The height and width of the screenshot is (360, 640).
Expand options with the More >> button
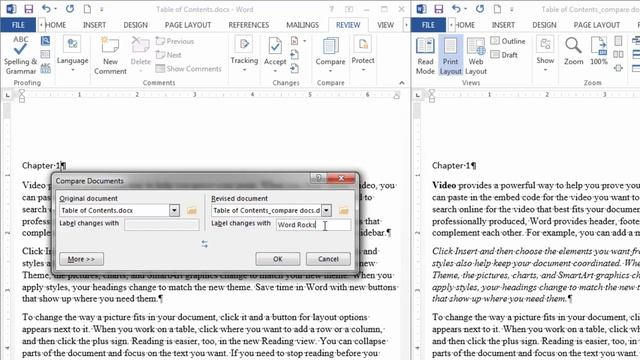tap(81, 259)
